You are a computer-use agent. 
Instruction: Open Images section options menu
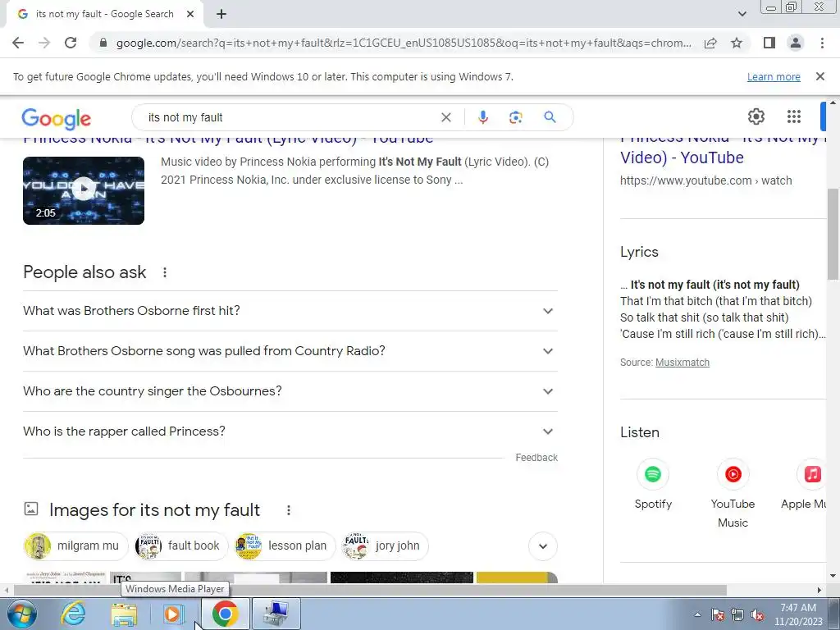coord(288,510)
